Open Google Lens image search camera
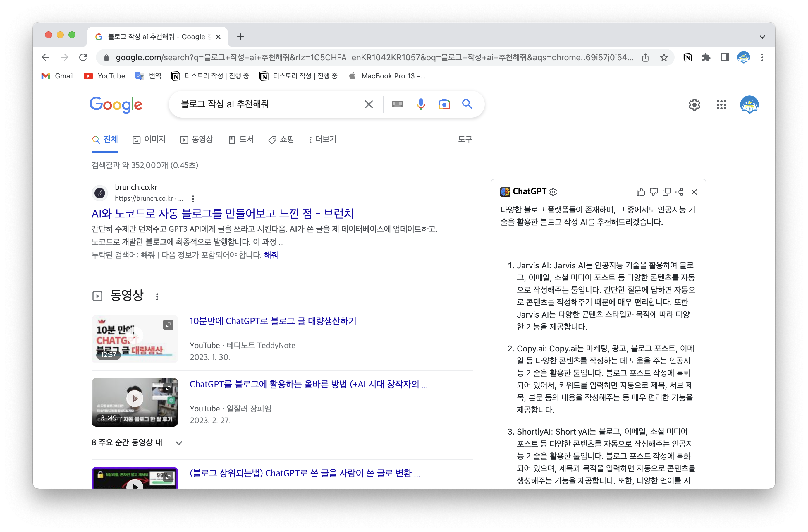This screenshot has width=808, height=532. click(444, 104)
